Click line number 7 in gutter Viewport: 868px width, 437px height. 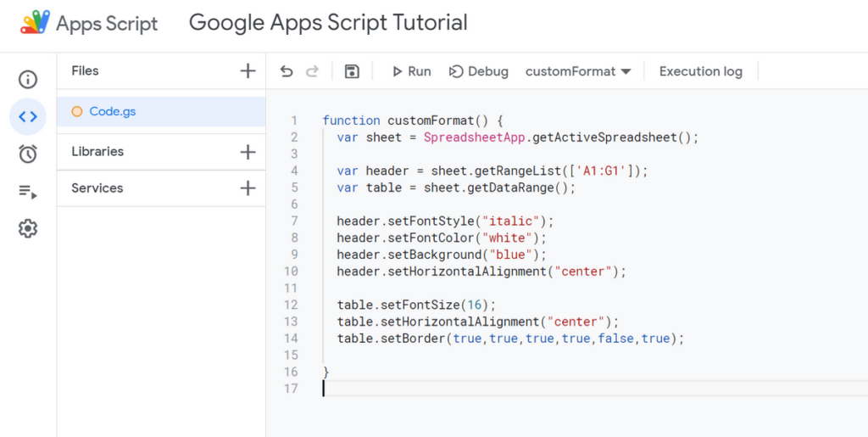click(294, 221)
